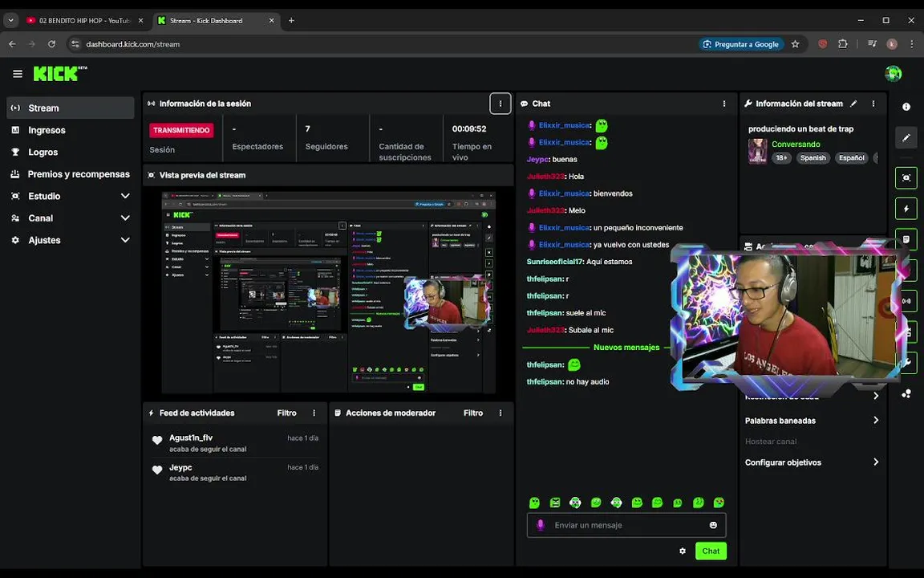The width and height of the screenshot is (924, 578).
Task: Click the dashboard.kick.com/stream address bar
Action: pyautogui.click(x=377, y=44)
